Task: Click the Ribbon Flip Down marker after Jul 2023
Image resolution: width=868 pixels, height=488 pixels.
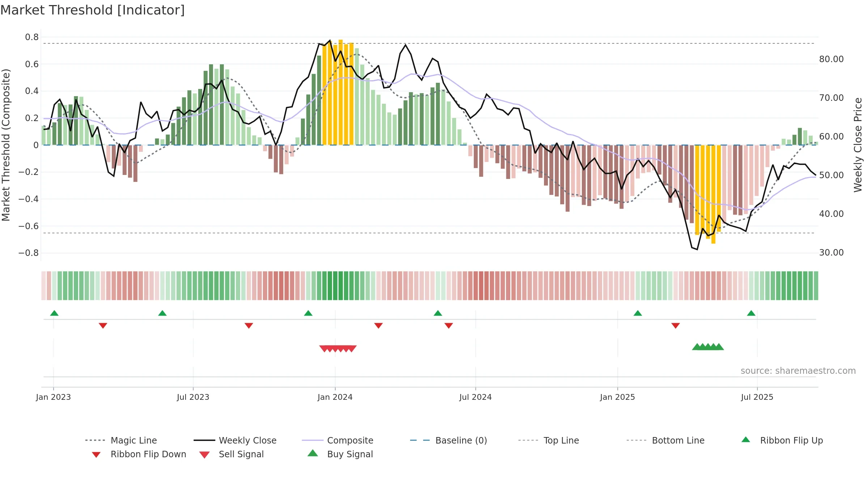Action: (x=249, y=326)
